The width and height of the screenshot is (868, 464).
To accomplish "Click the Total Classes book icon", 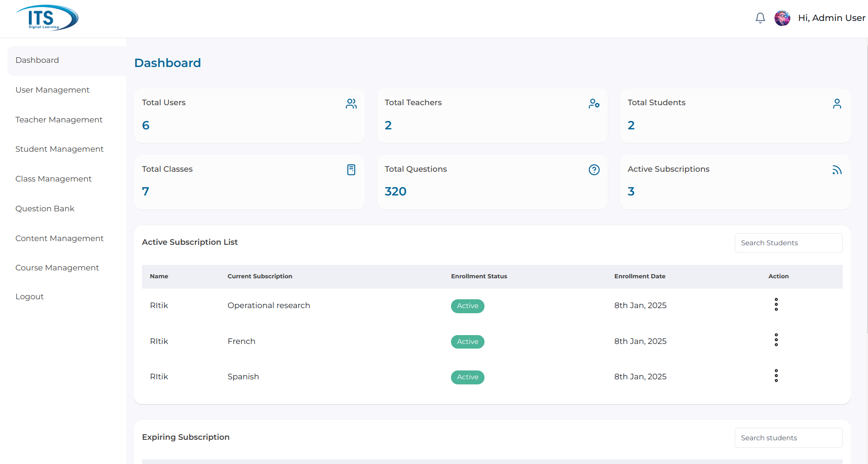I will [351, 170].
